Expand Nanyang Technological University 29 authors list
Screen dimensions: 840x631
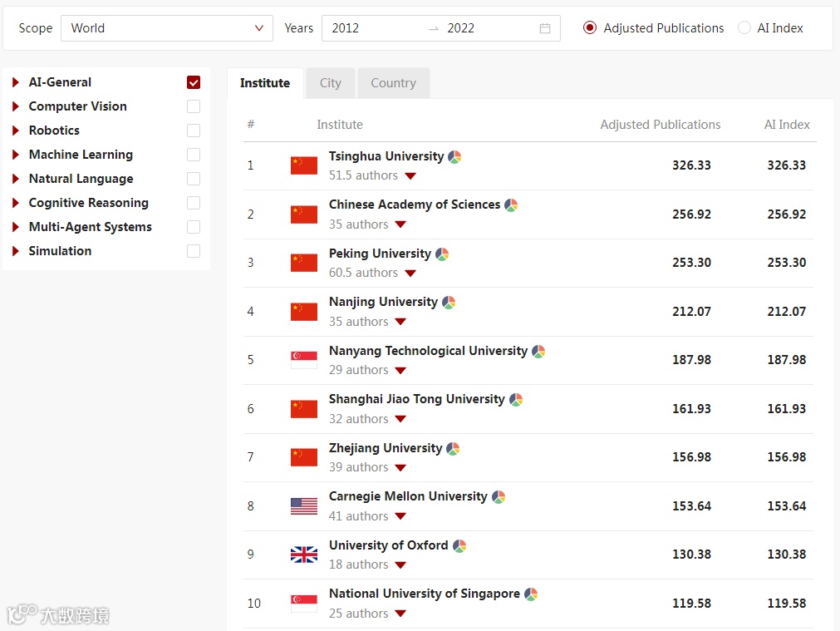pyautogui.click(x=400, y=371)
